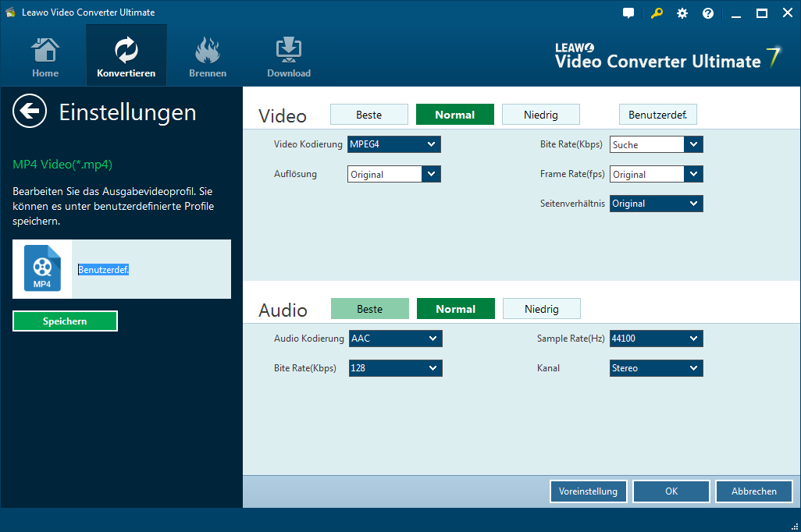The width and height of the screenshot is (801, 532).
Task: Open the Seitenverhältnis dropdown
Action: tap(656, 204)
